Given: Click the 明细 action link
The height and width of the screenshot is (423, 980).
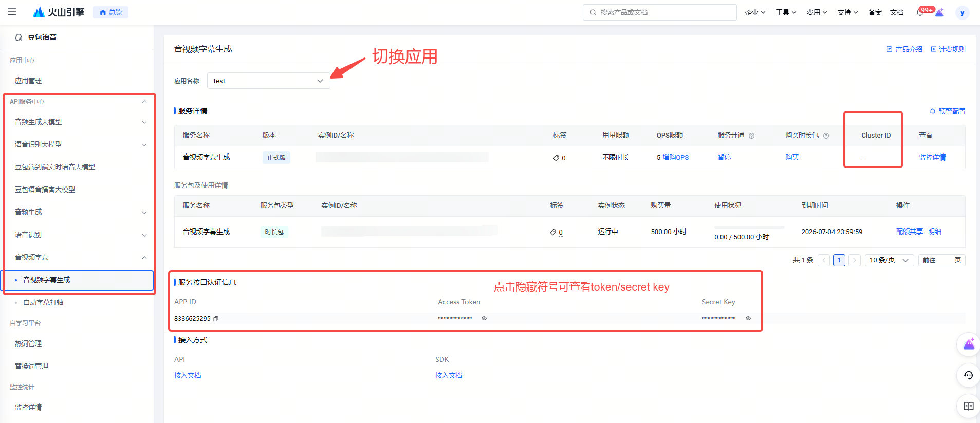Looking at the screenshot, I should 935,232.
